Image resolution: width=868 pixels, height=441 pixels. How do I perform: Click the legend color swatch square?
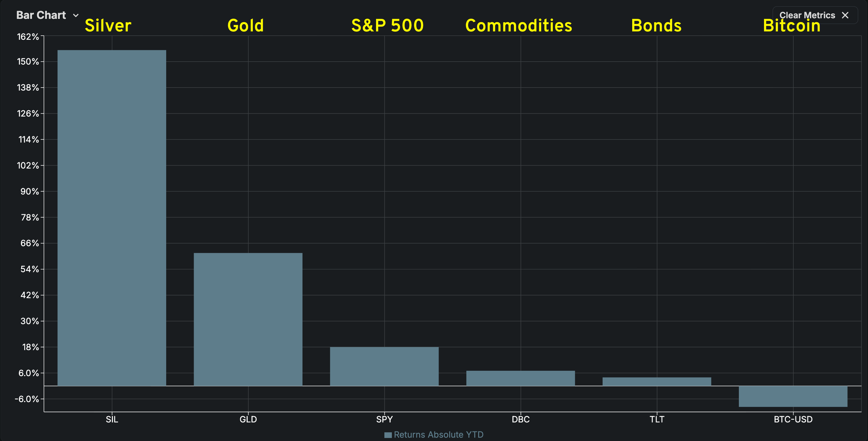[388, 435]
